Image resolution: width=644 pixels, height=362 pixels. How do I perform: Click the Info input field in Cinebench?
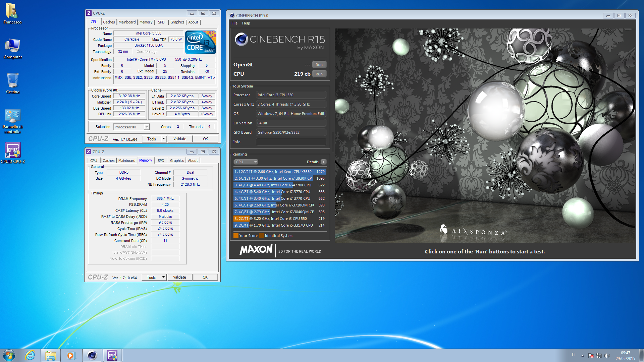[291, 142]
